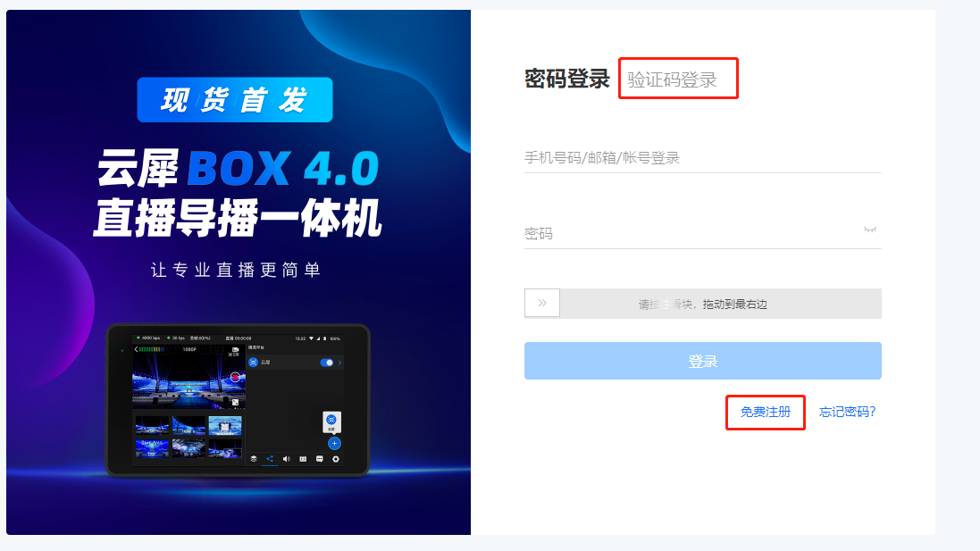Image resolution: width=980 pixels, height=551 pixels.
Task: Toggle password visibility eye icon
Action: point(869,230)
